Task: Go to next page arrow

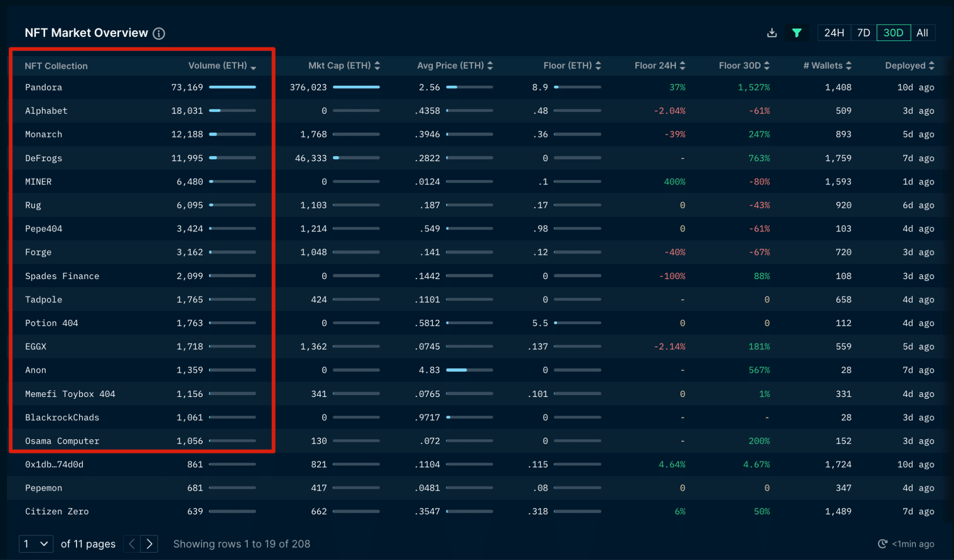Action: pyautogui.click(x=150, y=544)
